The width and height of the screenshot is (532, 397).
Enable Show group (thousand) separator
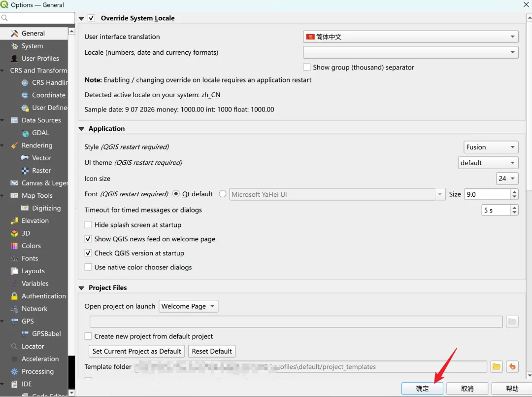tap(307, 67)
